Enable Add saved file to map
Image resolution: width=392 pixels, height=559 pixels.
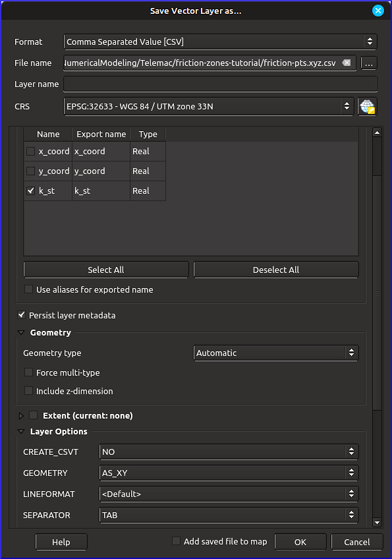tap(176, 541)
